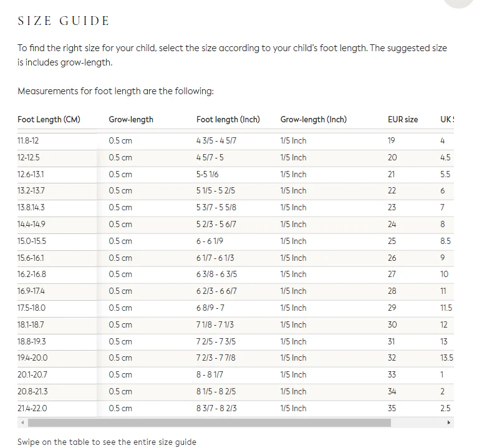Image resolution: width=477 pixels, height=448 pixels.
Task: Select EUR size 25 cell
Action: click(x=392, y=241)
